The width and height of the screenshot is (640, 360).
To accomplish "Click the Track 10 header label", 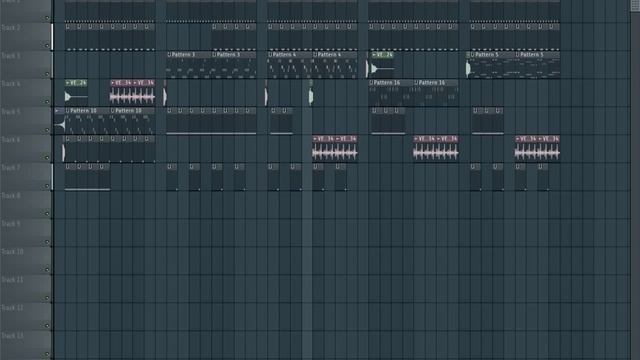I will (x=12, y=251).
